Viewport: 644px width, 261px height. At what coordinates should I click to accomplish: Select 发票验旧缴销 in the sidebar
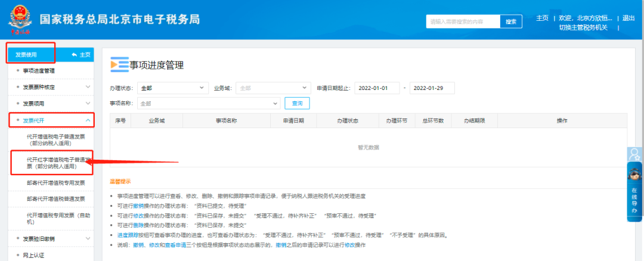pos(39,238)
